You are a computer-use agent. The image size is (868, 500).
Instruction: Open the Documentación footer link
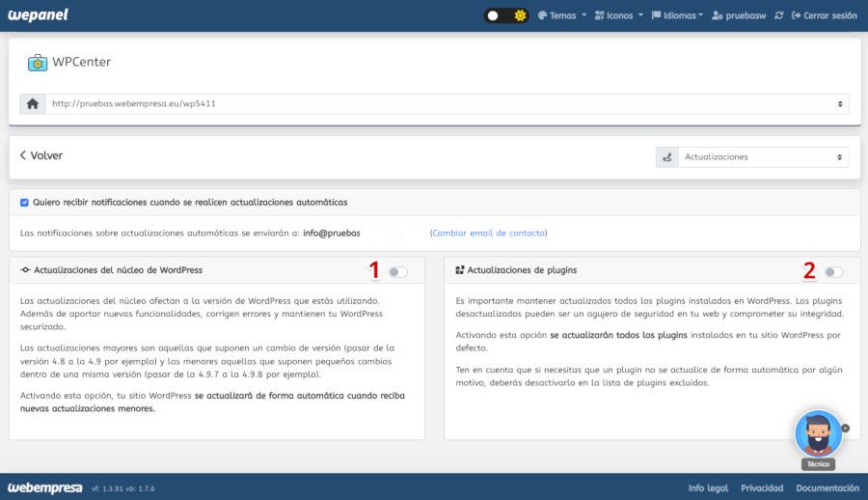(x=827, y=487)
